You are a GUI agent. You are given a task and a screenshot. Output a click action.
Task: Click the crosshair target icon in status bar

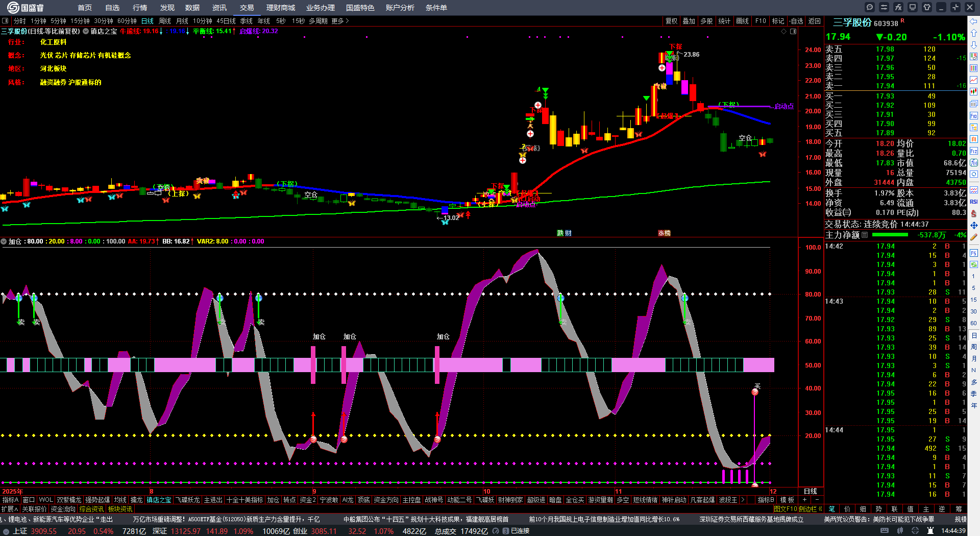pos(915,531)
